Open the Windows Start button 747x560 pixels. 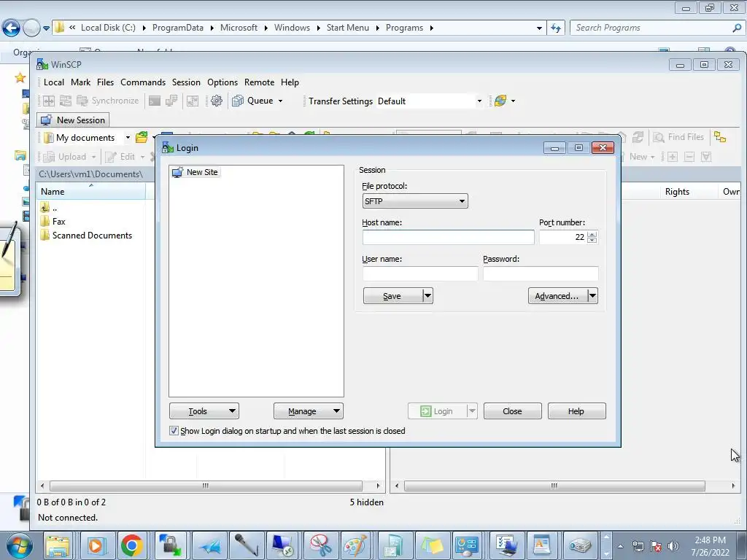tap(19, 545)
